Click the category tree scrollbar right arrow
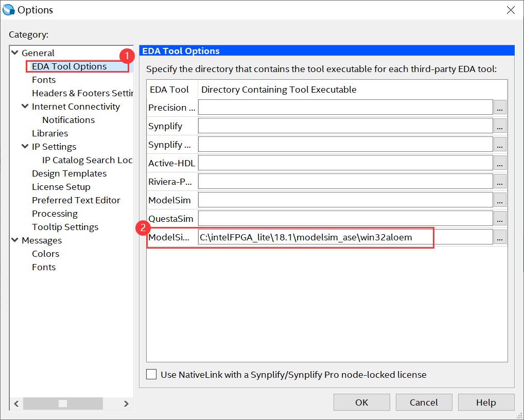Viewport: 524px width, 420px height. pos(126,404)
